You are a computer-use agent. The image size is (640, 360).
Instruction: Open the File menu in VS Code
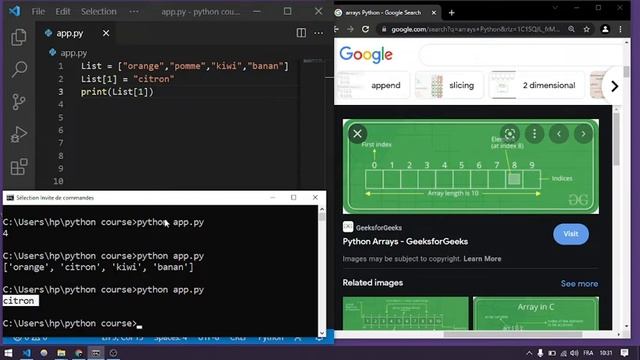38,11
